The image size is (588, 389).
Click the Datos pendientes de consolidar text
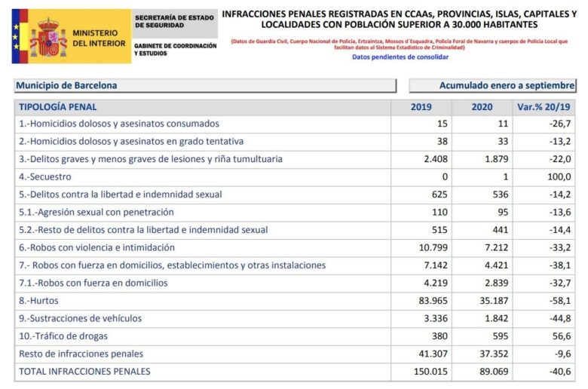tap(400, 57)
